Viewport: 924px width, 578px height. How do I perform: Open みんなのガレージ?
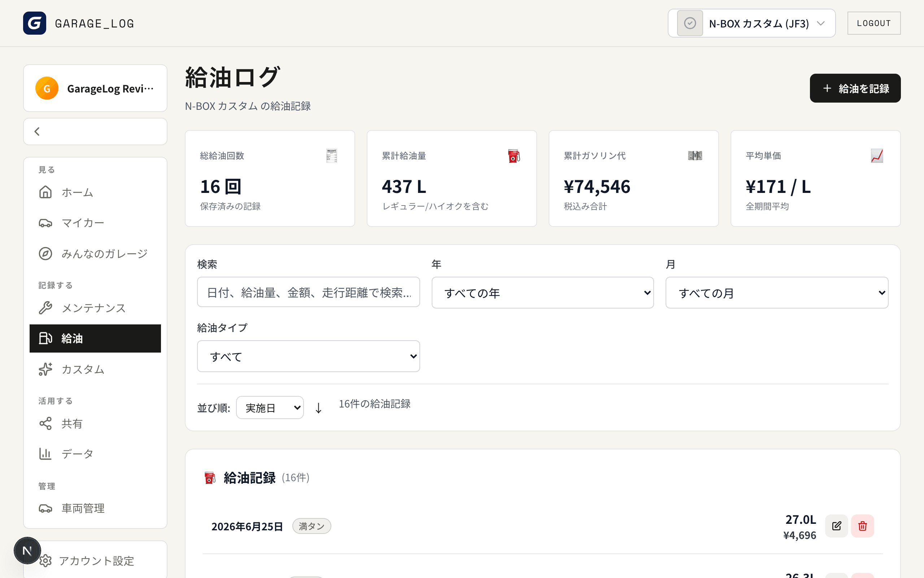pyautogui.click(x=95, y=254)
